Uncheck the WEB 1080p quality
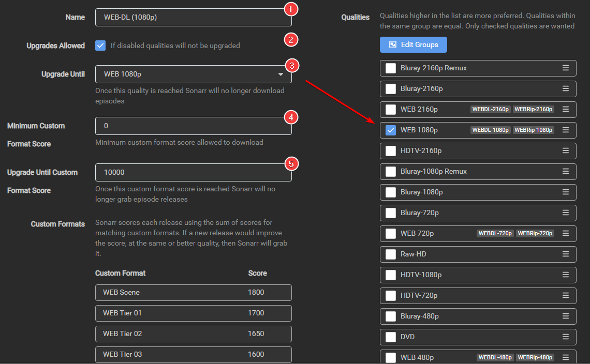590x364 pixels. tap(391, 130)
